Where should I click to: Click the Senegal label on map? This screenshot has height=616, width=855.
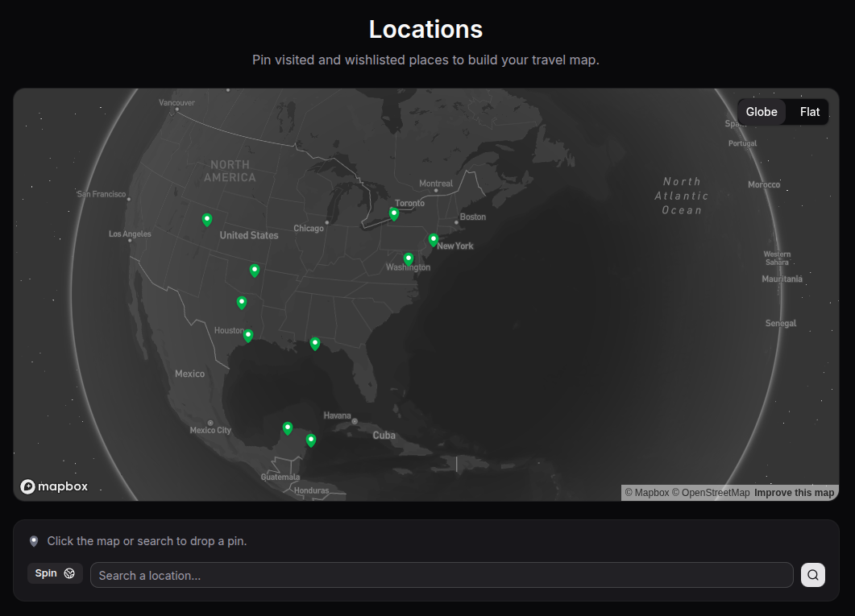(781, 323)
